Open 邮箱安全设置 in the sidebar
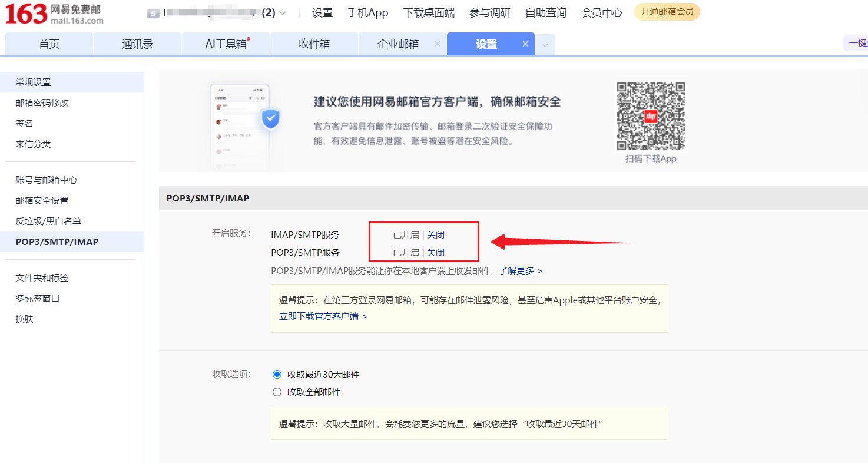Viewport: 868px width, 463px height. [42, 201]
